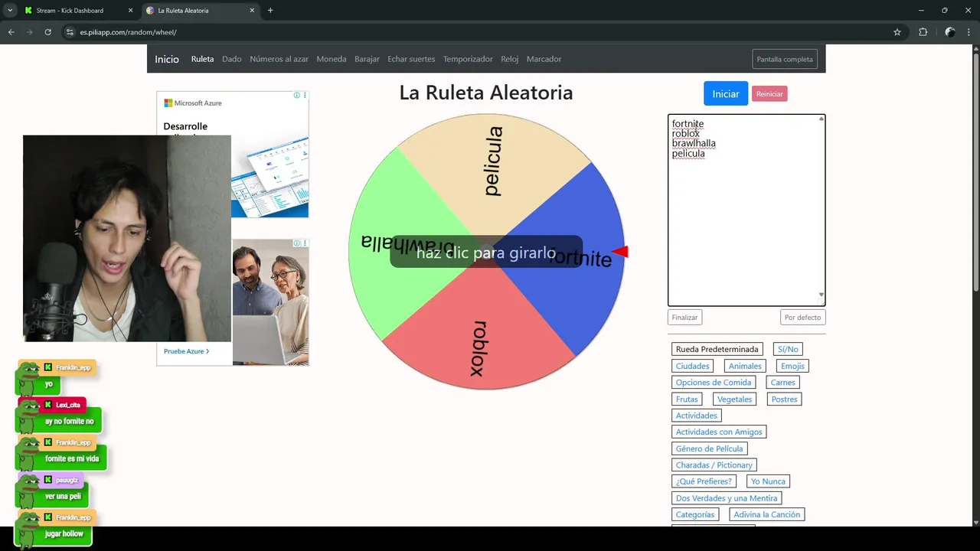Spin the wheel via 'haz clic para girarlo'
This screenshot has height=551, width=980.
click(486, 252)
